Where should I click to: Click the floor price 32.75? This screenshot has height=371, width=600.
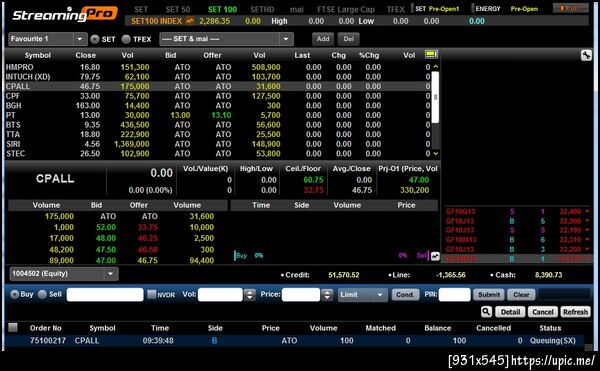(313, 190)
